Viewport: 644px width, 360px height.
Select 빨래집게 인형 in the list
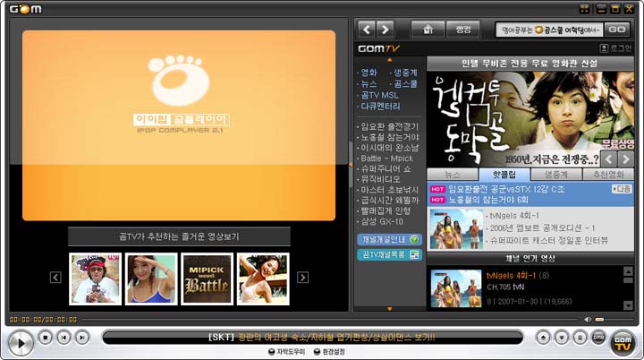coord(385,211)
